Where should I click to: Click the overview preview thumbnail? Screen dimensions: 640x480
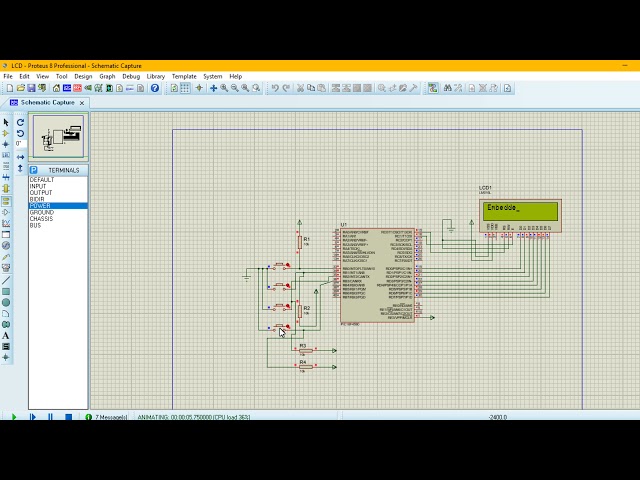(58, 138)
